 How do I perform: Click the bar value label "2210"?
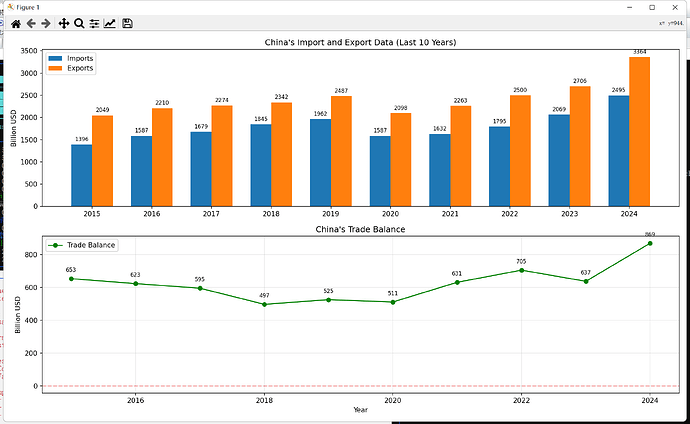162,103
